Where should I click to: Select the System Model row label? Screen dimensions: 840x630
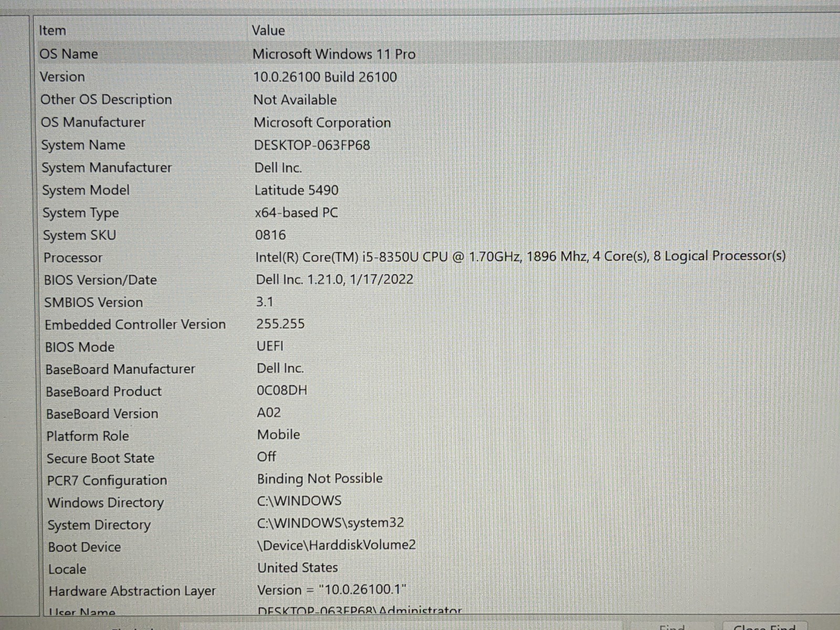point(86,191)
